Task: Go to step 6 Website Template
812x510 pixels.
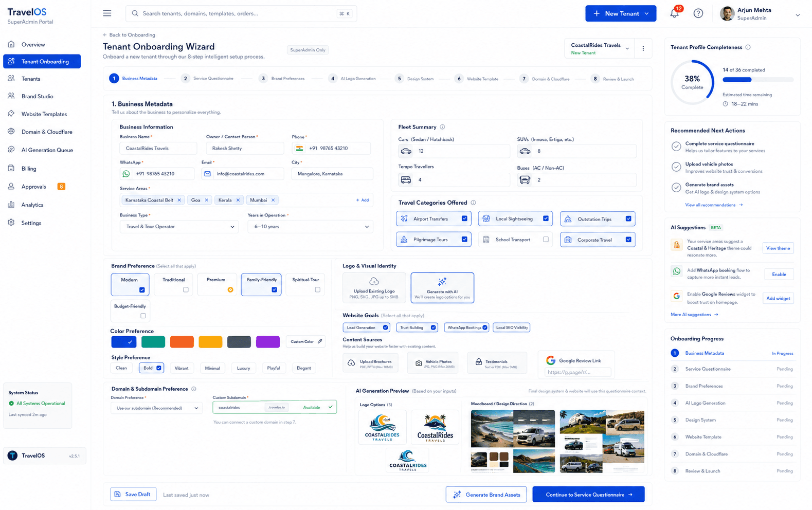Action: (476, 79)
